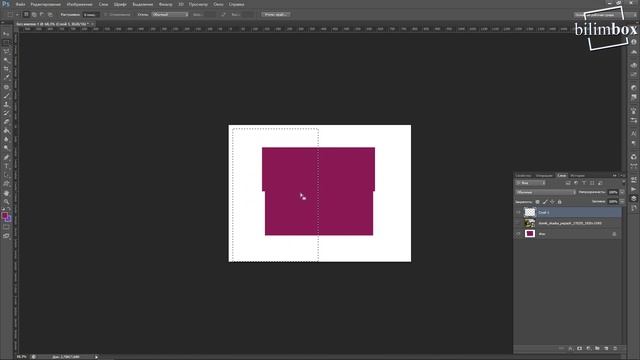Image resolution: width=640 pixels, height=360 pixels.
Task: Create a new layer with the panel icon
Action: click(x=606, y=349)
